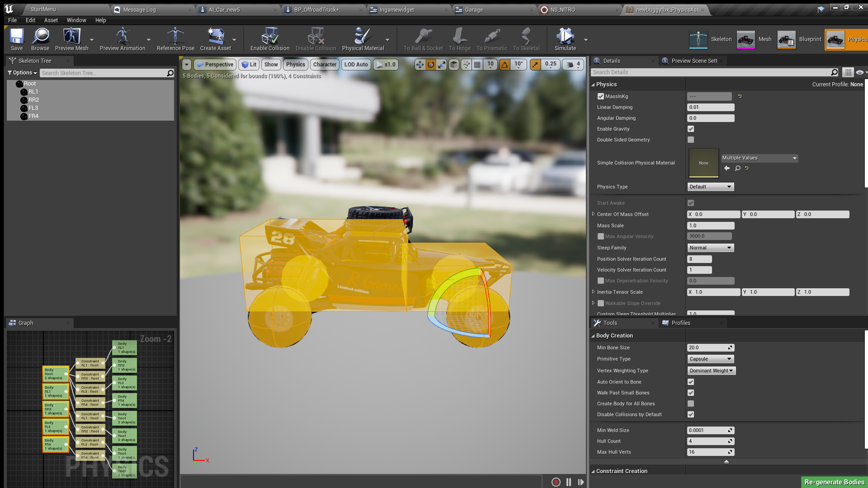This screenshot has width=868, height=488.
Task: Click Enable Collision toolbar icon
Action: [x=269, y=39]
